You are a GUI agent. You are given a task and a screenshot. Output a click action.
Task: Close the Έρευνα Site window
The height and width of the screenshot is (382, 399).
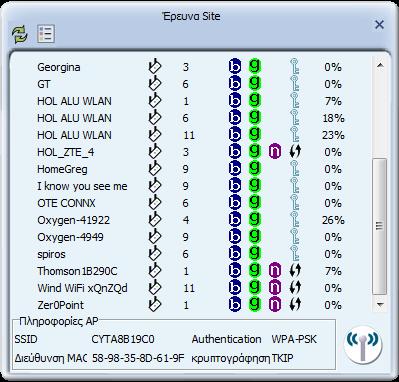(x=379, y=25)
